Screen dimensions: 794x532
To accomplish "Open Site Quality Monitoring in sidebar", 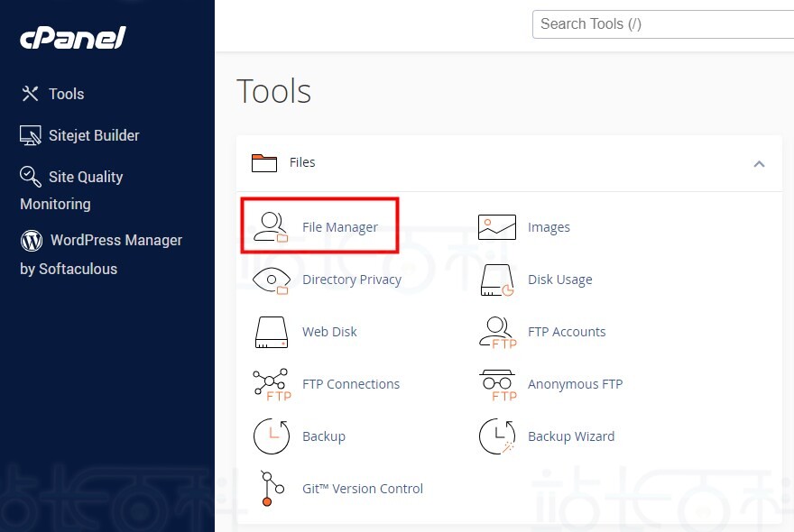I will (x=85, y=177).
